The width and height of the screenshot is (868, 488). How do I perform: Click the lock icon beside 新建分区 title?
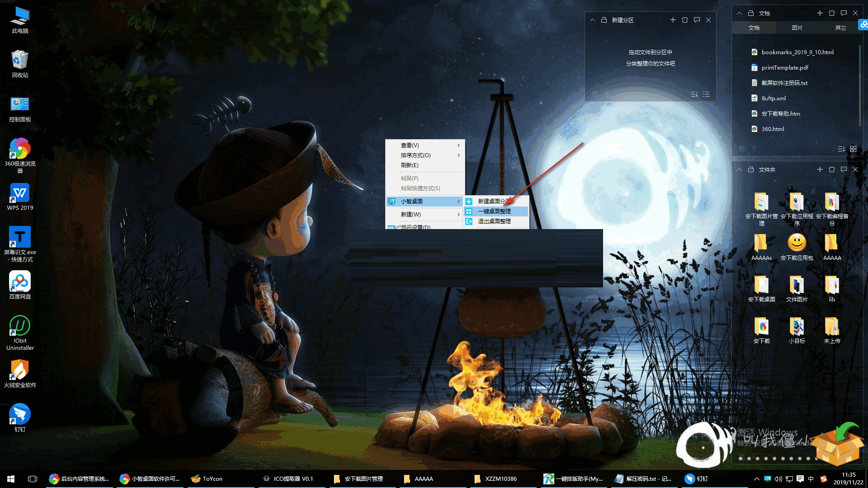tap(604, 20)
